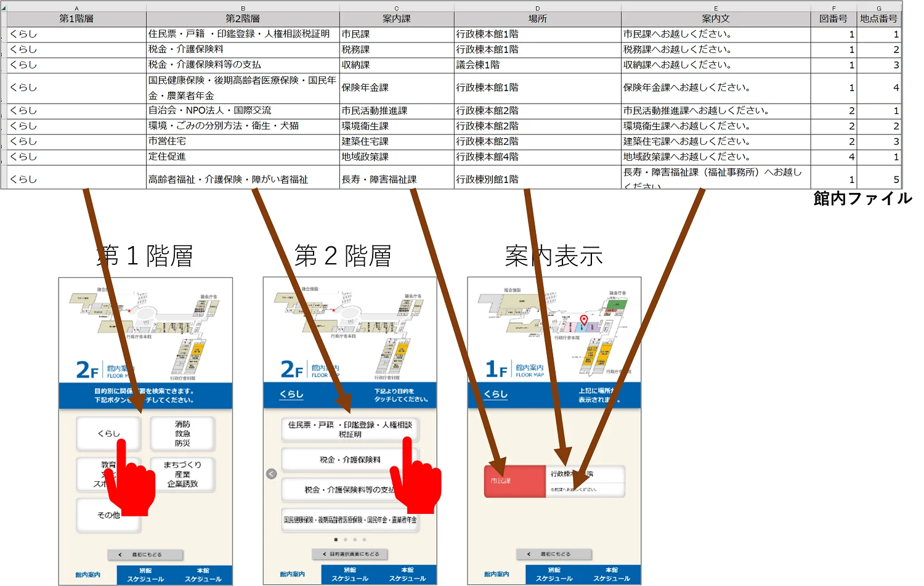Switch to 館内案内 tab on 第2階層 screen

292,574
